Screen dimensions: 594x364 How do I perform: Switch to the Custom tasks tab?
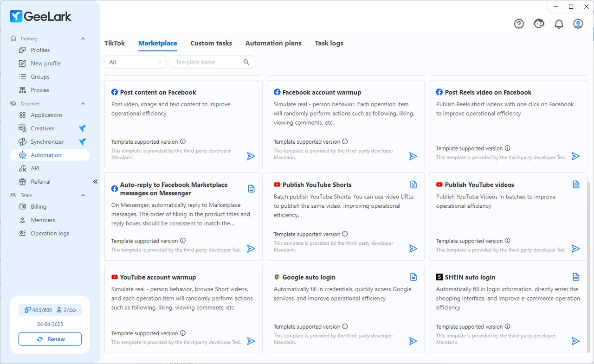point(211,43)
